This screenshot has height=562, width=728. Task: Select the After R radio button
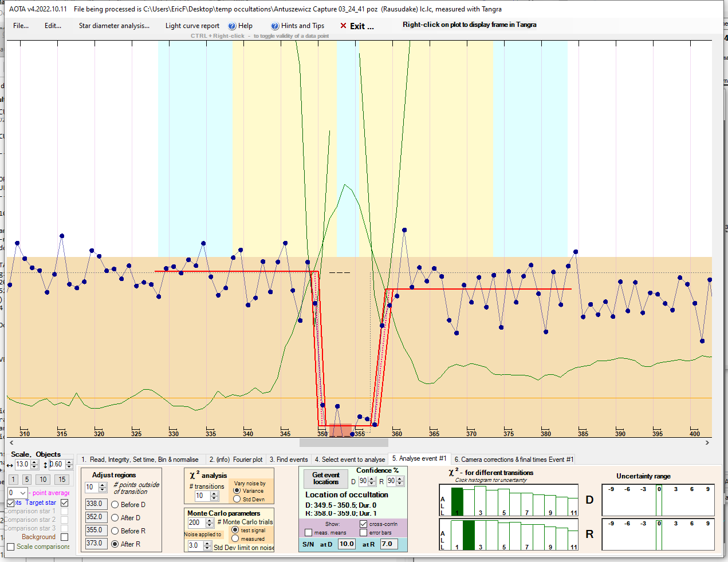coord(115,544)
